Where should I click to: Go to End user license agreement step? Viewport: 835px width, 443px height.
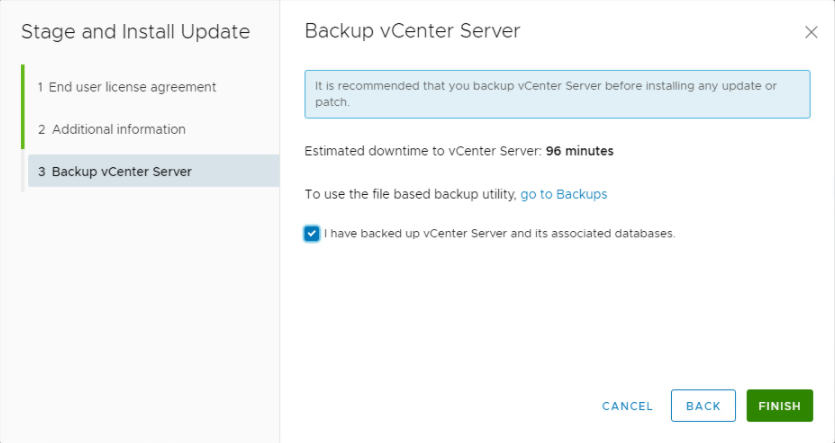tap(126, 87)
